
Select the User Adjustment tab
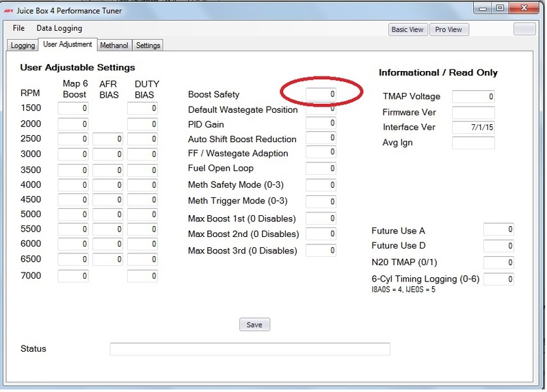tap(67, 44)
